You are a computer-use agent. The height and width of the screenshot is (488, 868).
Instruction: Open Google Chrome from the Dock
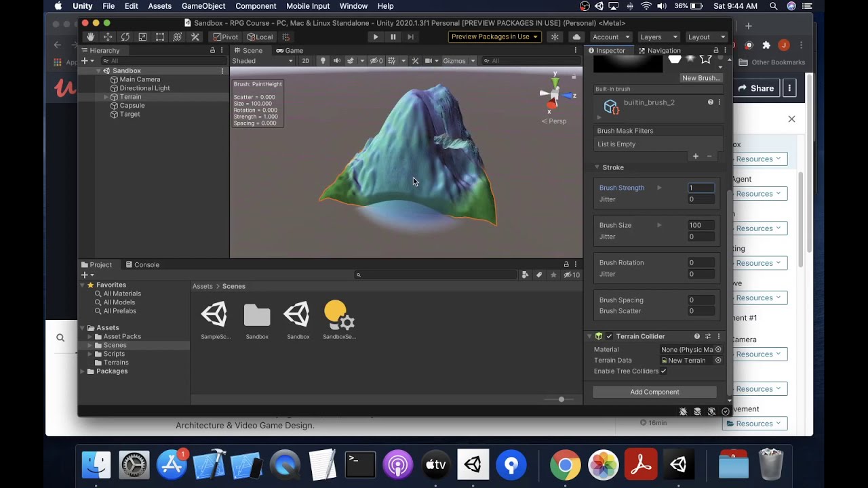tap(565, 465)
